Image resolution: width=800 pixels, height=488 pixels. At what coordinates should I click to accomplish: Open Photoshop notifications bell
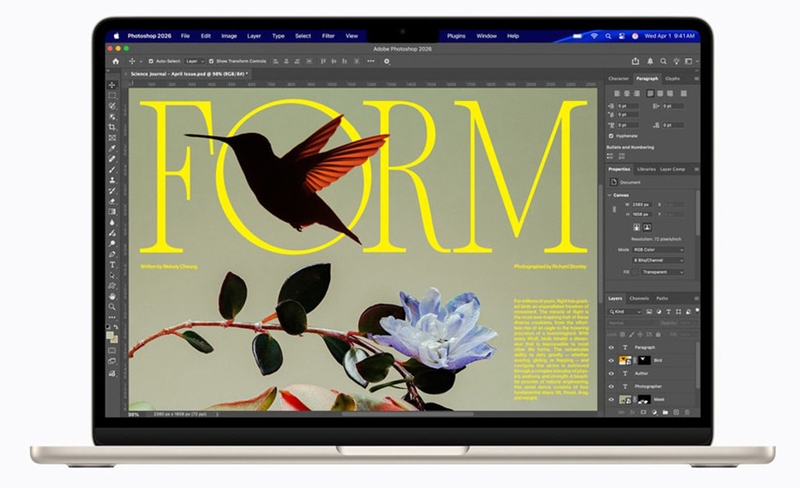coord(650,61)
